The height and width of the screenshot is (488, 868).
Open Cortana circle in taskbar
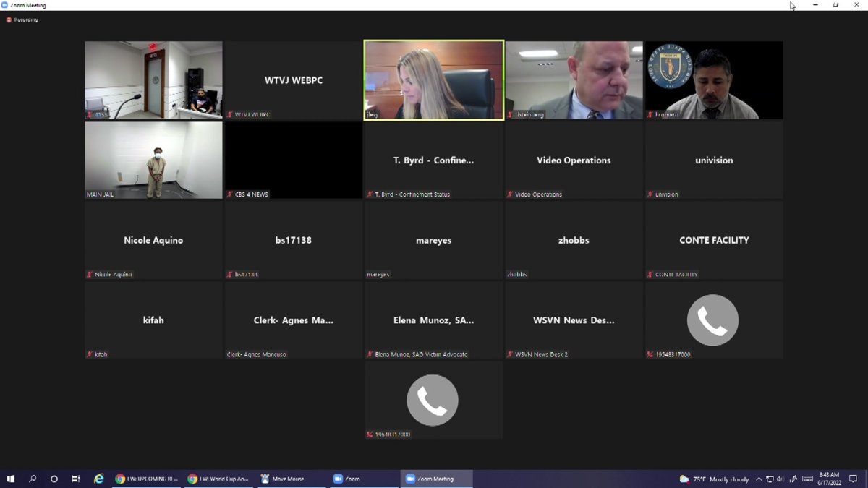[x=54, y=479]
